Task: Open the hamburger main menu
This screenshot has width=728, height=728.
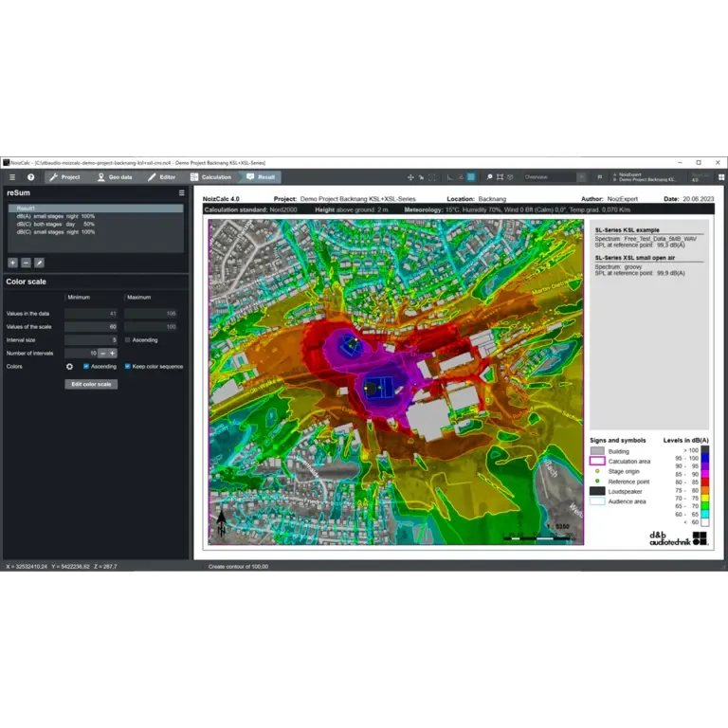Action: 12,177
